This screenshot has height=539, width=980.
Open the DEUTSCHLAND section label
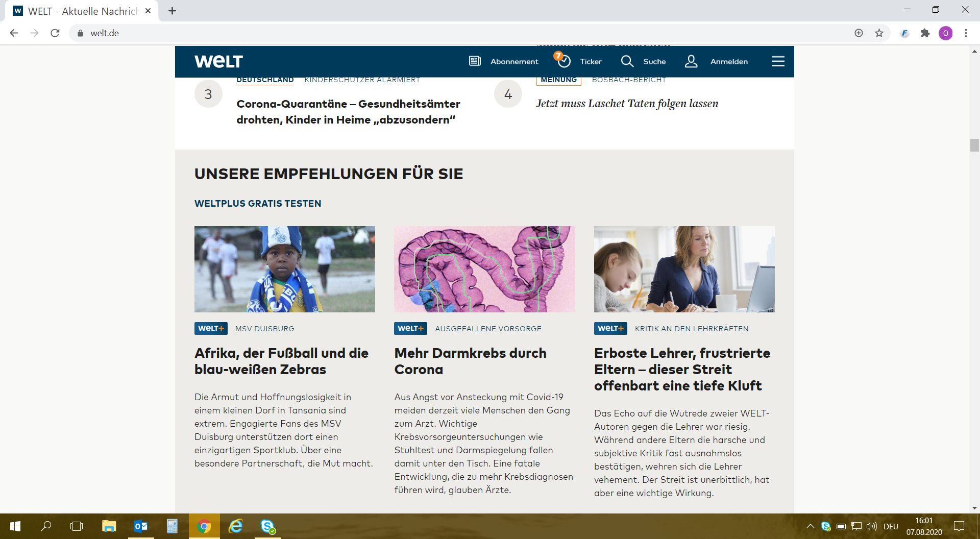click(265, 80)
